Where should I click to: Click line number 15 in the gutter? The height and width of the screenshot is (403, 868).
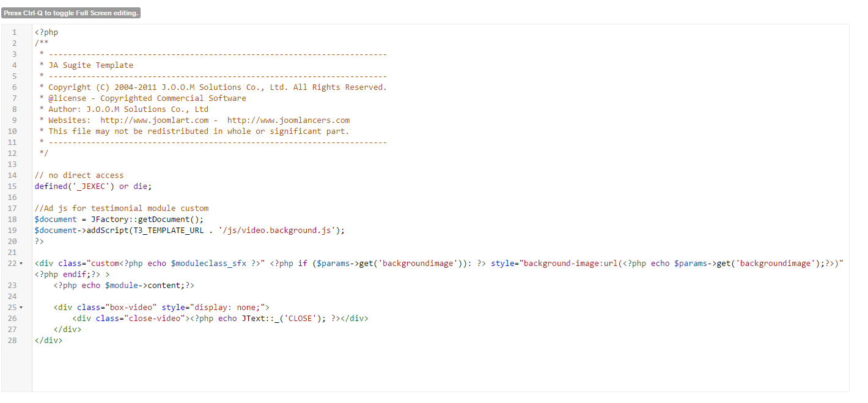pyautogui.click(x=14, y=187)
